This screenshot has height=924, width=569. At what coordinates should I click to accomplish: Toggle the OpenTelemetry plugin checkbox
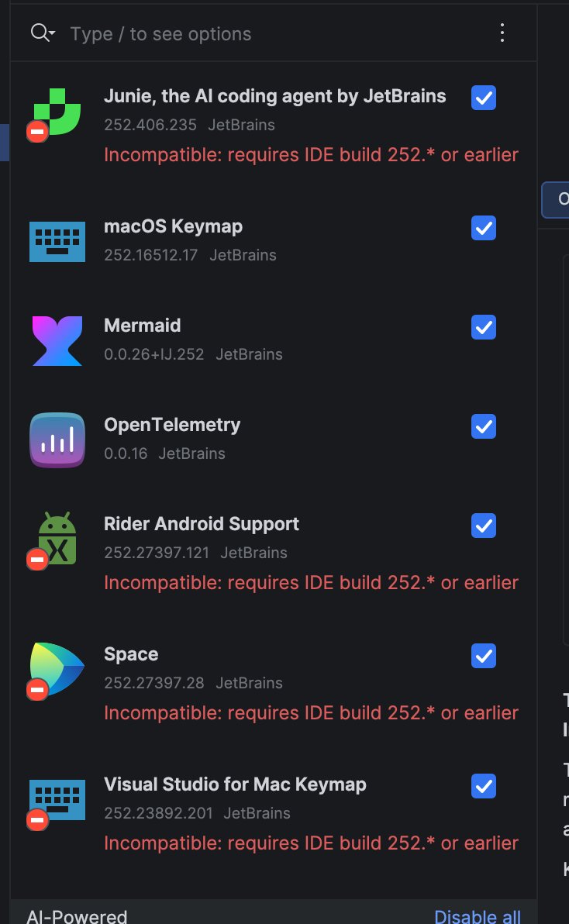tap(484, 426)
